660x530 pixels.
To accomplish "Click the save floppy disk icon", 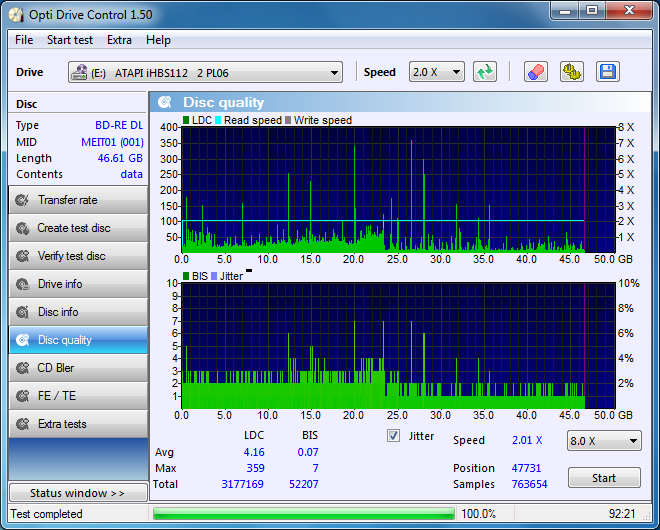I will click(x=607, y=72).
